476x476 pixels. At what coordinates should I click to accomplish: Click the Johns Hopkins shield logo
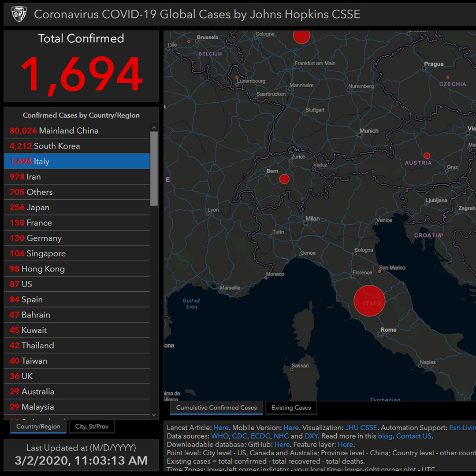click(19, 14)
